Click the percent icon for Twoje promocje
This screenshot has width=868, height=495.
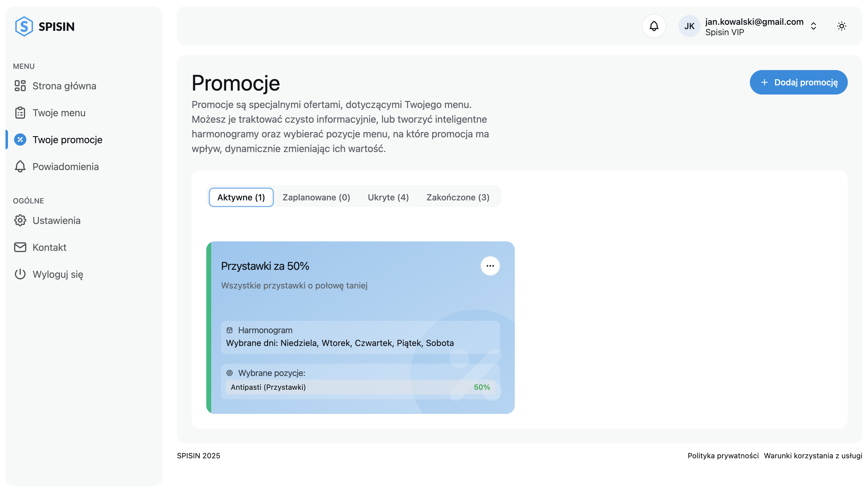point(20,140)
